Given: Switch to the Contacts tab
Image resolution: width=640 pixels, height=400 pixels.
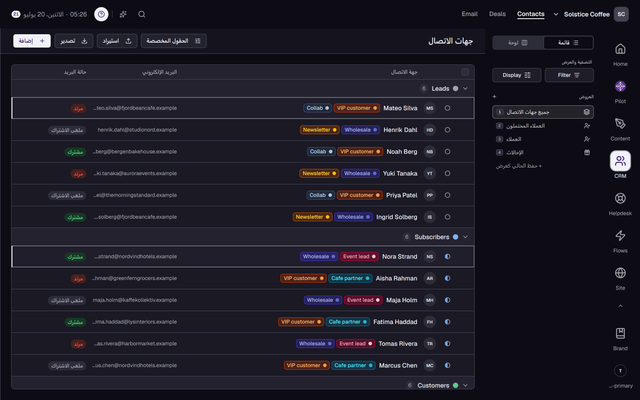Looking at the screenshot, I should point(531,14).
